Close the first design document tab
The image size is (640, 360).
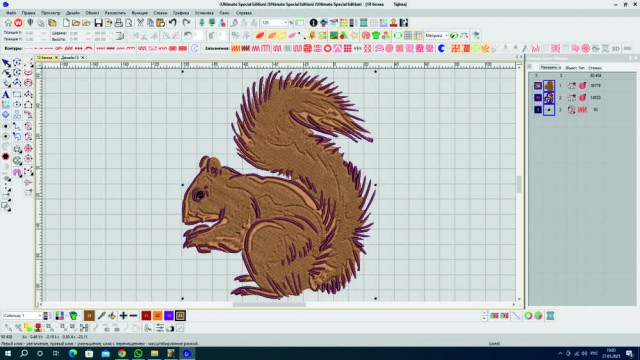(x=56, y=58)
